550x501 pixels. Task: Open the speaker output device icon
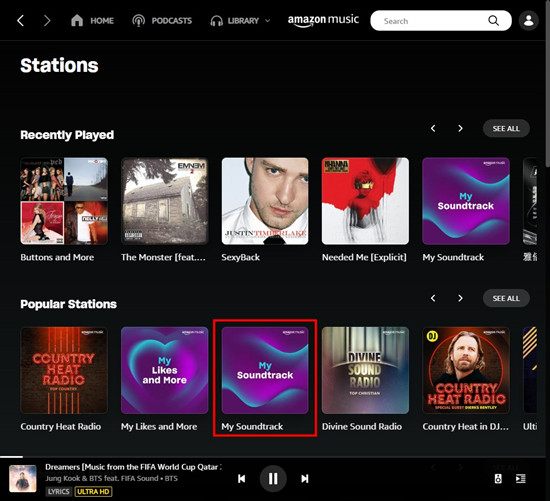click(x=498, y=479)
